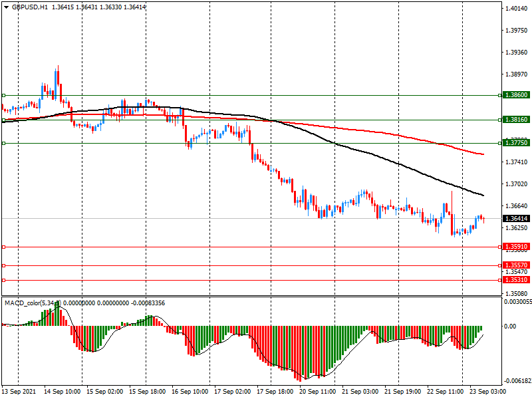
Task: Click the MACD zero level label 0.00
Action: point(510,327)
